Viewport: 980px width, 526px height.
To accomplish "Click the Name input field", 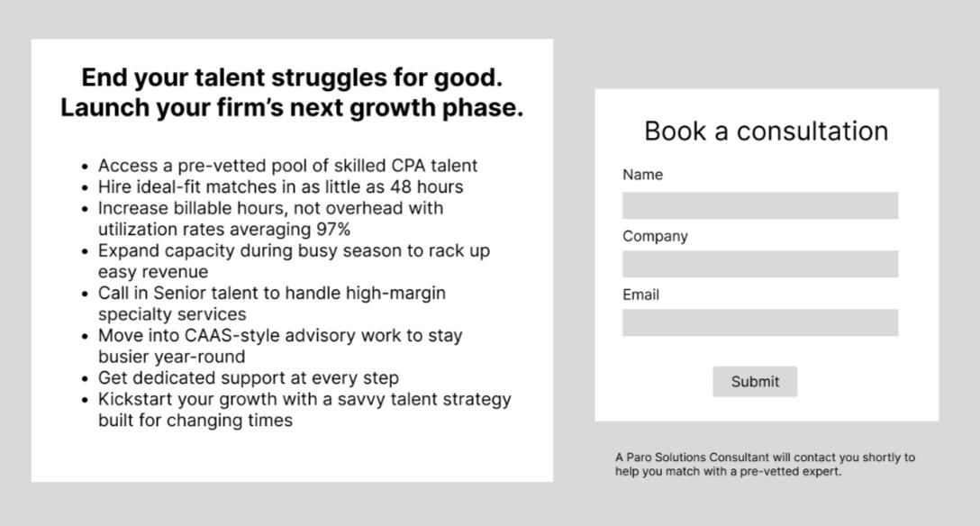I will pyautogui.click(x=759, y=205).
